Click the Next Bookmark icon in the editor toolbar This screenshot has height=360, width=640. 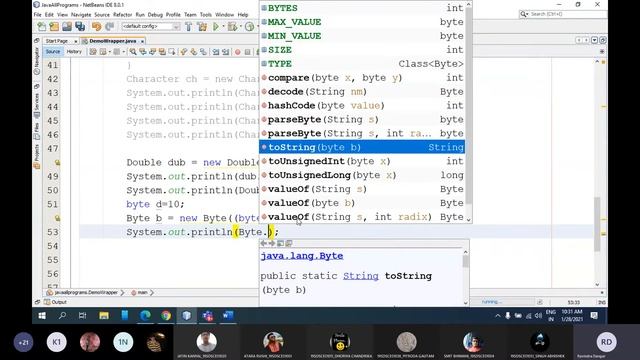tap(193, 52)
